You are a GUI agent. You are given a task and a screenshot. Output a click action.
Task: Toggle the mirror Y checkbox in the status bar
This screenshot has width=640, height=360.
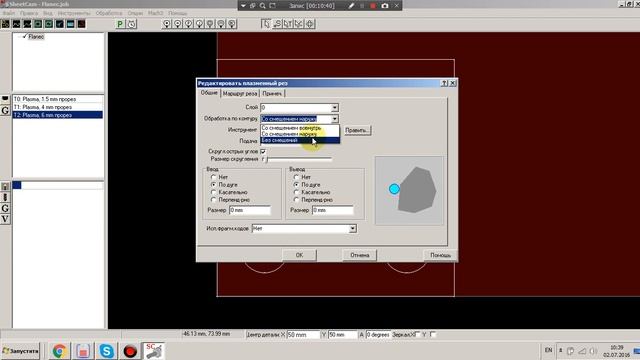pyautogui.click(x=433, y=334)
